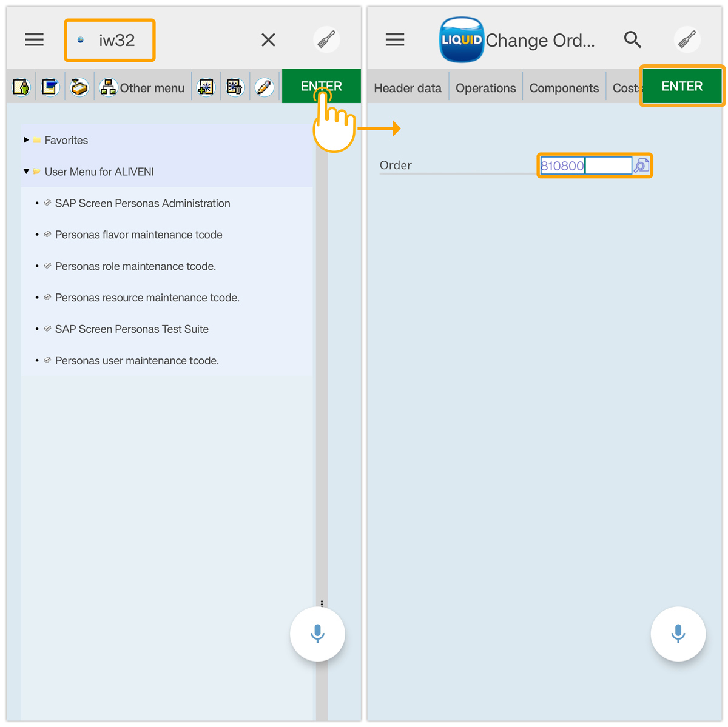This screenshot has height=727, width=728.
Task: Tap ENTER on the iw32 screen
Action: pyautogui.click(x=322, y=86)
